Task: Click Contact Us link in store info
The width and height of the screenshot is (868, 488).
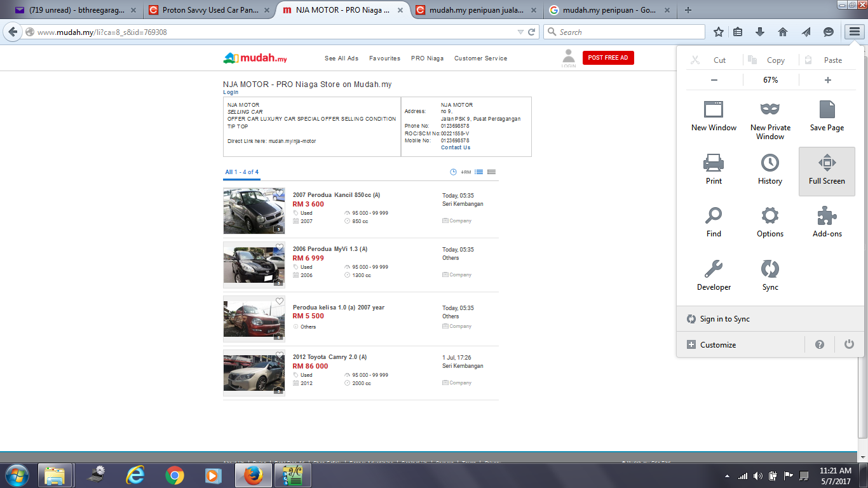Action: click(456, 147)
